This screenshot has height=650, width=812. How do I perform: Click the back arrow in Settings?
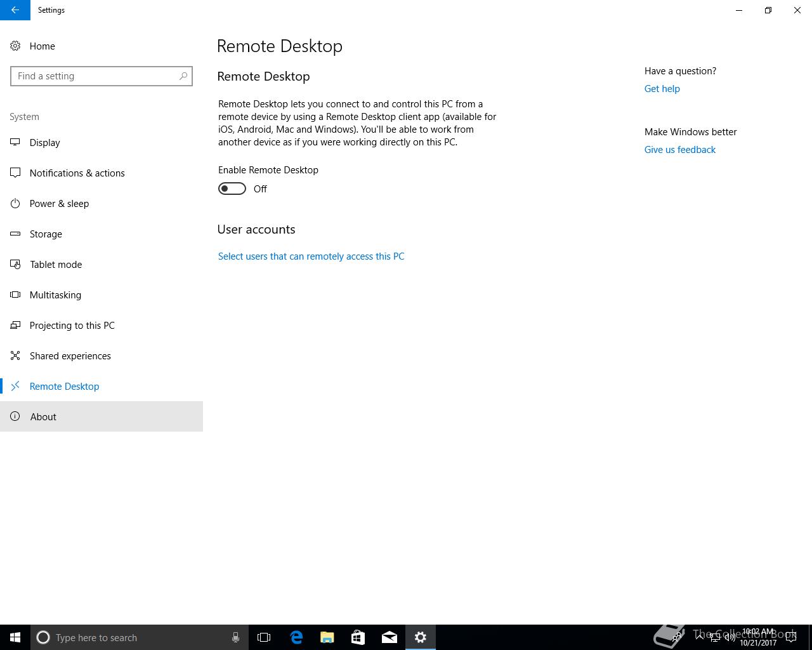point(15,10)
